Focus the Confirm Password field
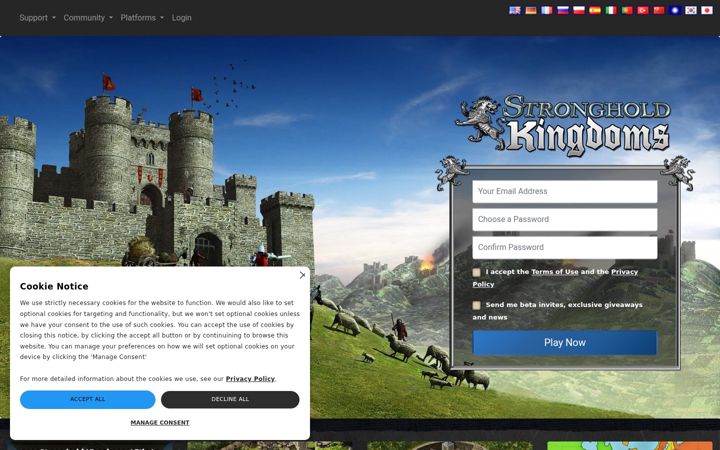Screen dimensions: 720x450 pos(565,248)
